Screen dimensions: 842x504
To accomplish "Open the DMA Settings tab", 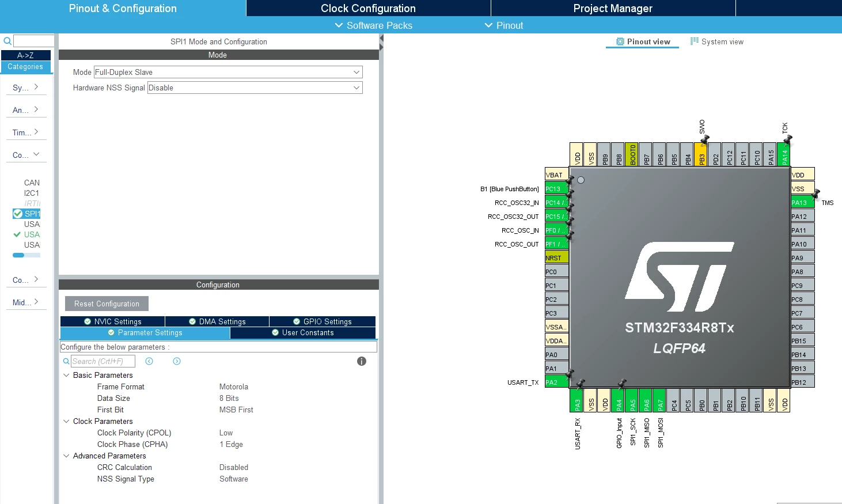I will coord(217,321).
